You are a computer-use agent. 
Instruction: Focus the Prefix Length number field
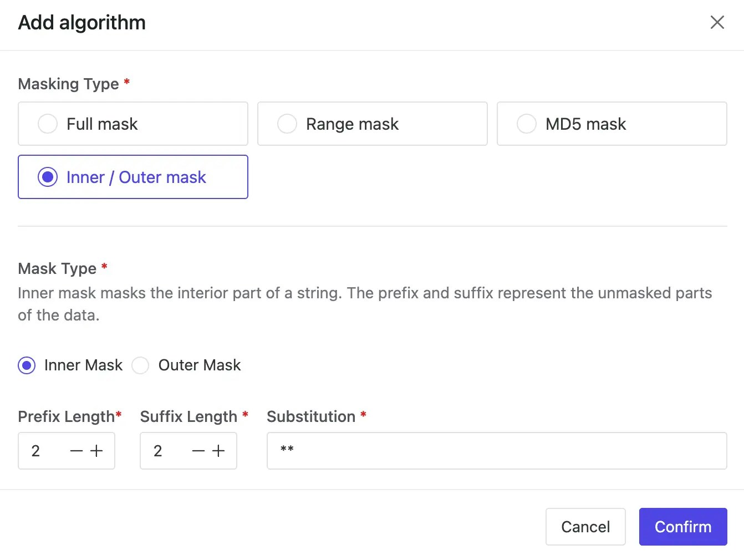point(42,451)
